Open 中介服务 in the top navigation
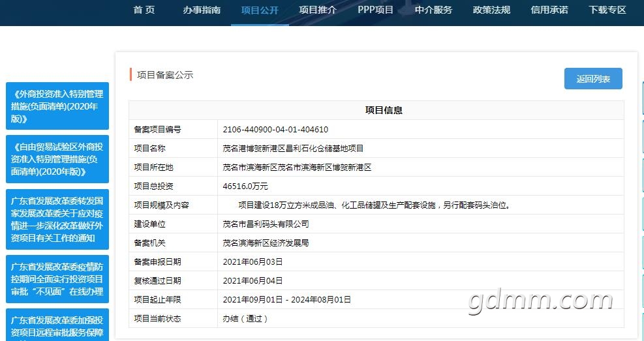 click(433, 10)
